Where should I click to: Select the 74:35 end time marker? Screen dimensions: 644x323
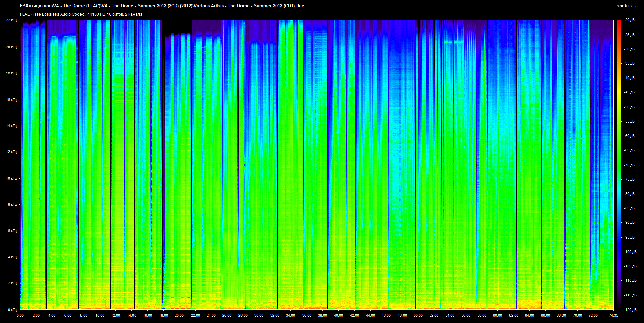[x=613, y=315]
